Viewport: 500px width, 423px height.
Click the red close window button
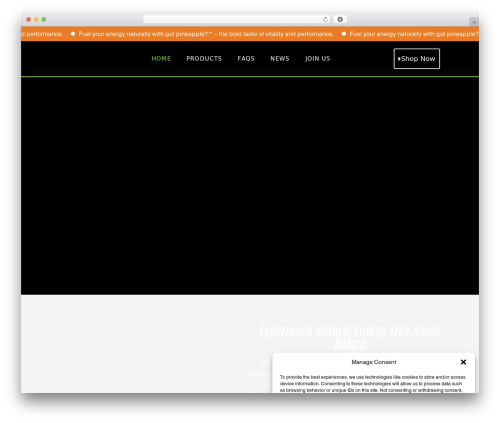29,19
